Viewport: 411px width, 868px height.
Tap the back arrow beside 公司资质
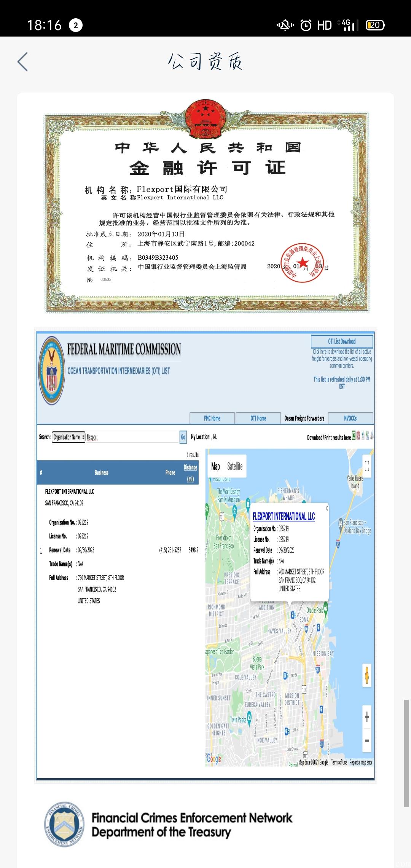tap(22, 62)
